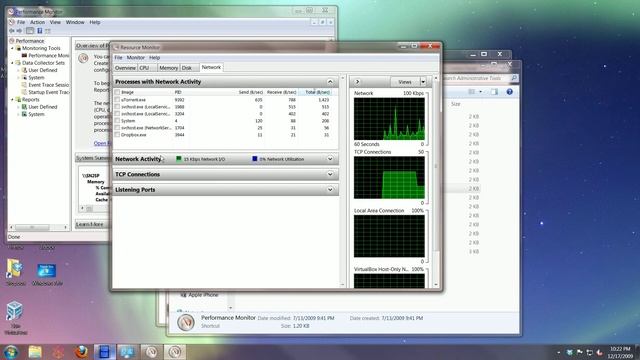Open Windows Explorer from taskbar
Viewport: 640px width, 360px height.
coord(35,352)
